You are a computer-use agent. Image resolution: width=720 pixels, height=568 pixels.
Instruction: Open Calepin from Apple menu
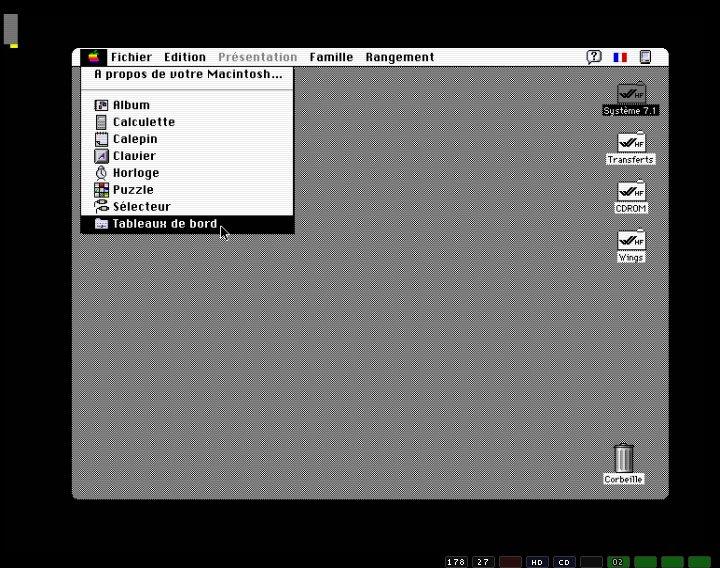pos(187,139)
